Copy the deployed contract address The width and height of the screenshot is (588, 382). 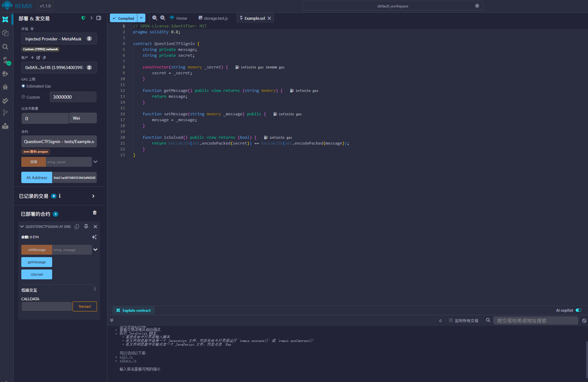pyautogui.click(x=77, y=227)
